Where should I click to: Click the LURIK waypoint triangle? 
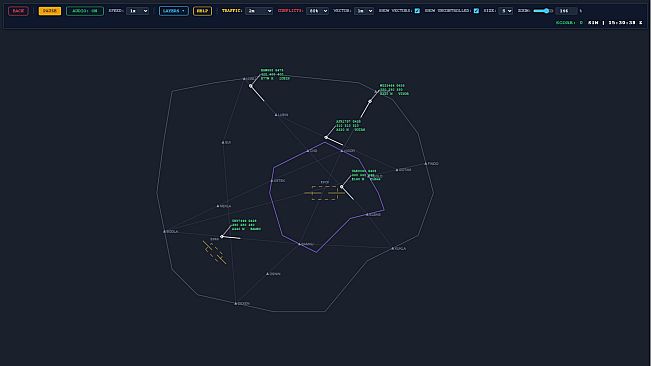tap(276, 115)
